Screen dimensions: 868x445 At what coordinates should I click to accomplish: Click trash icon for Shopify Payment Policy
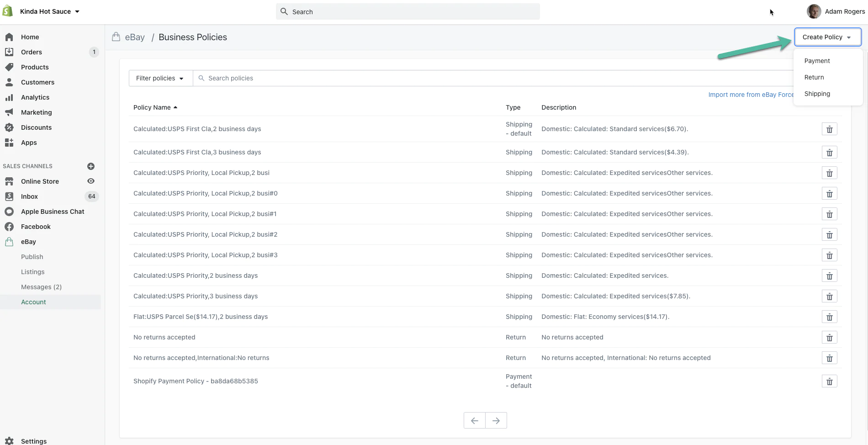[x=829, y=381]
